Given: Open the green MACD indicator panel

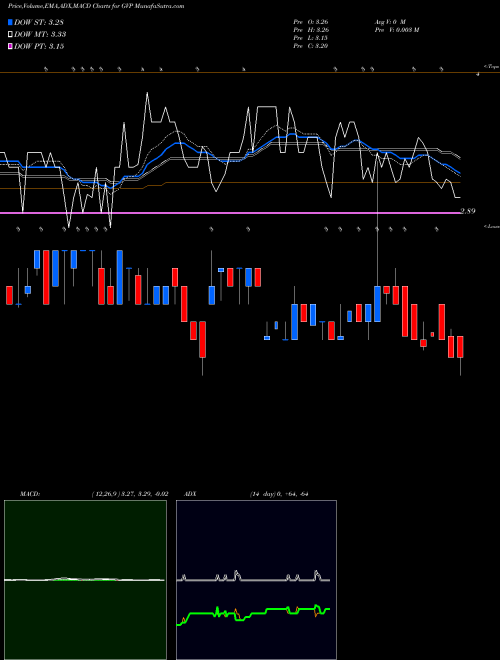Looking at the screenshot, I should 85,580.
